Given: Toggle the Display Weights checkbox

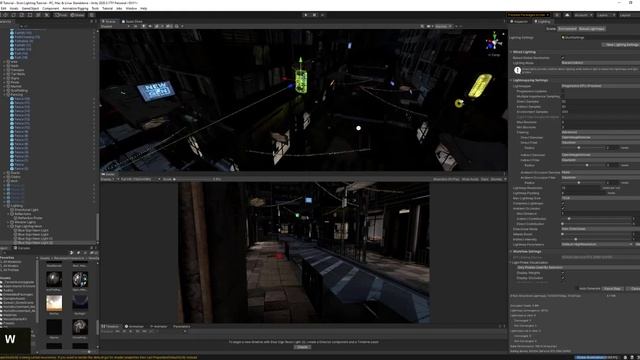Looking at the screenshot, I should pos(563,273).
